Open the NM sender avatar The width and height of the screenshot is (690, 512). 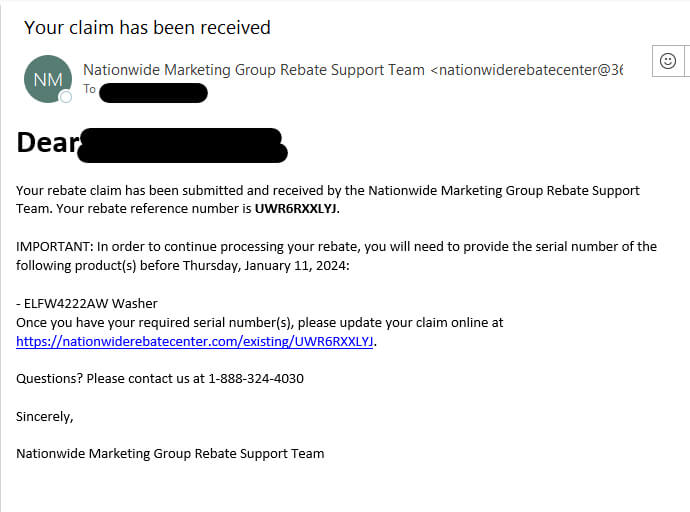[x=48, y=79]
